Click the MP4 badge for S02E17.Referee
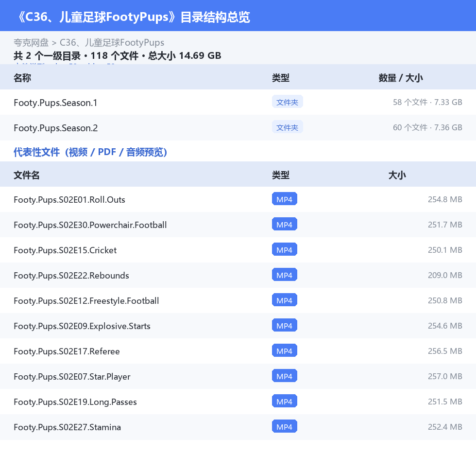This screenshot has width=476, height=455. pos(285,350)
